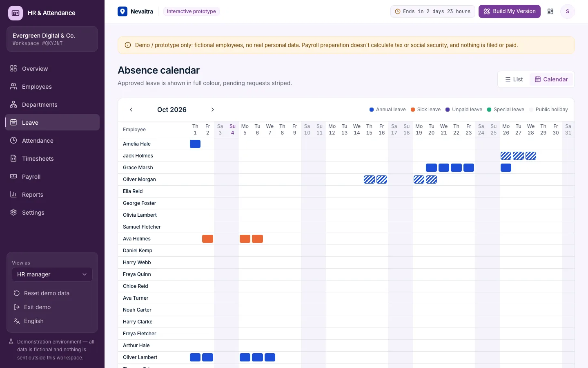Image resolution: width=588 pixels, height=368 pixels.
Task: Click the HR & Attendance app logo icon
Action: pos(16,13)
